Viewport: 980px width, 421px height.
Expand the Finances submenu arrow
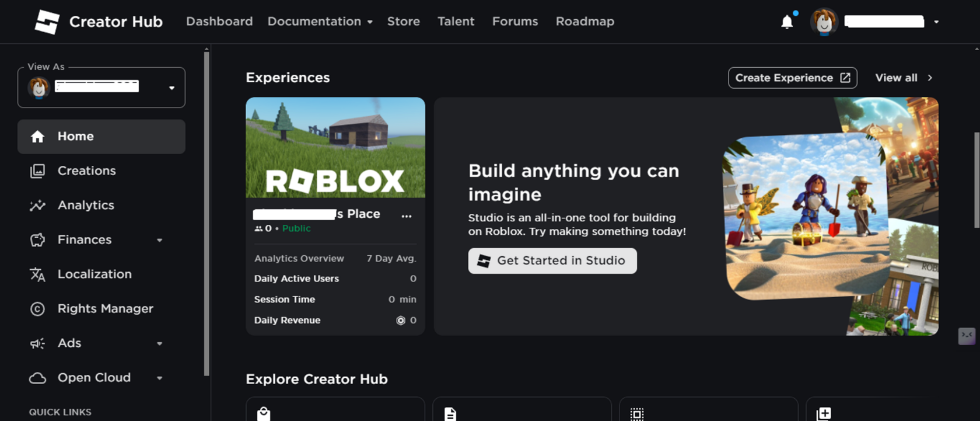click(x=159, y=240)
